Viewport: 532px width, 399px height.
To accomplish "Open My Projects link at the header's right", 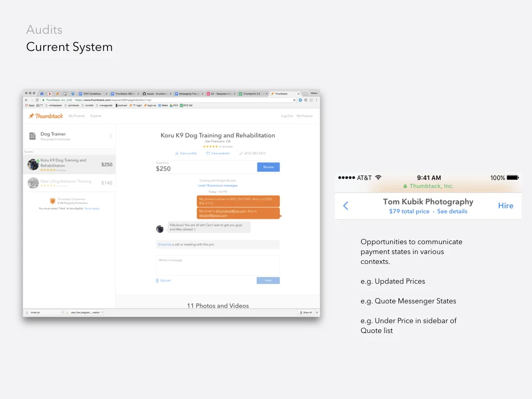I will click(304, 116).
